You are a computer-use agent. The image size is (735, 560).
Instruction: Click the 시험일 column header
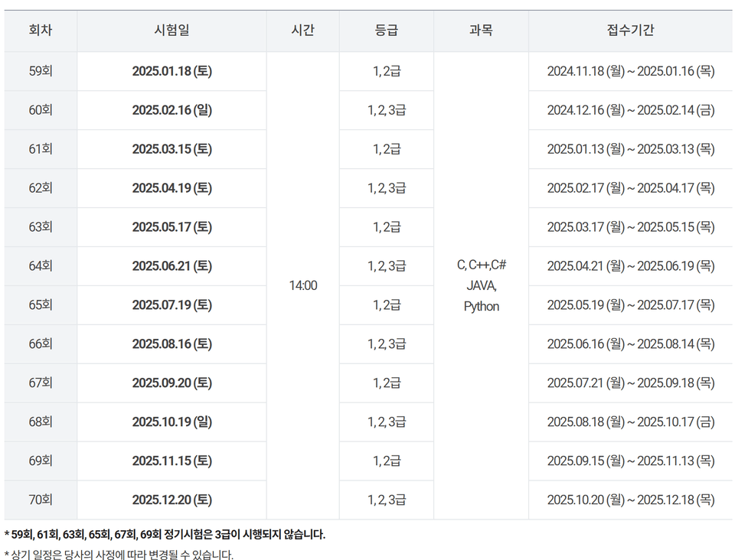[171, 31]
